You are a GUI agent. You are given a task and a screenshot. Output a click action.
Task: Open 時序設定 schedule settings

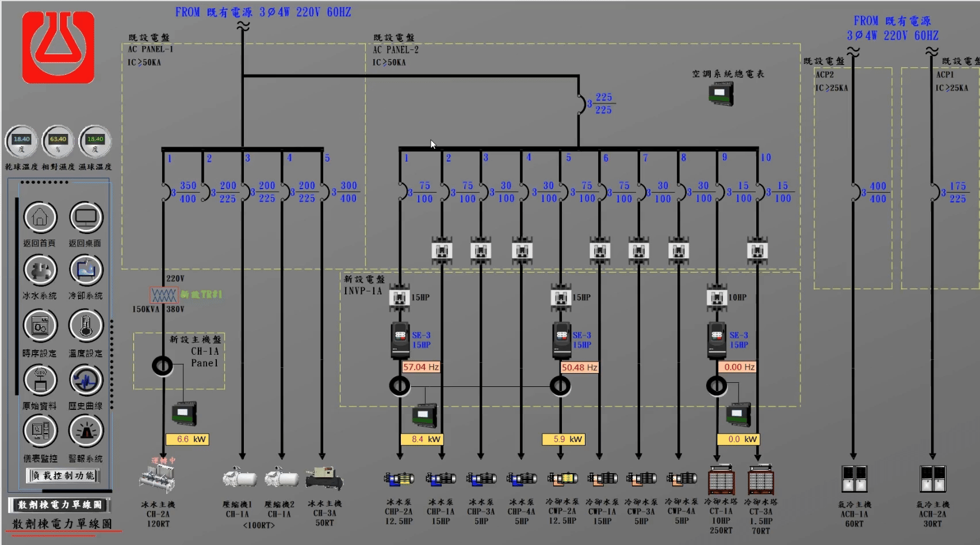click(40, 326)
